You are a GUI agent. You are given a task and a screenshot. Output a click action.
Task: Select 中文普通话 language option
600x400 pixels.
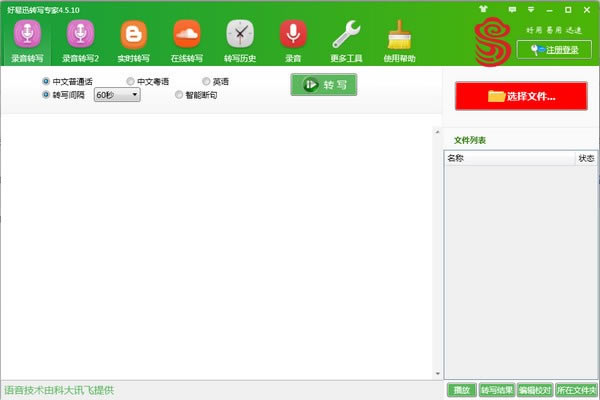point(46,81)
